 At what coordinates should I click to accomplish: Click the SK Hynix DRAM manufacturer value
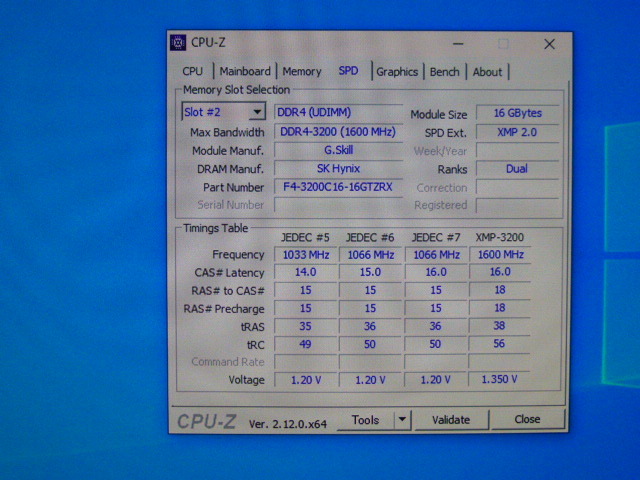[x=338, y=168]
